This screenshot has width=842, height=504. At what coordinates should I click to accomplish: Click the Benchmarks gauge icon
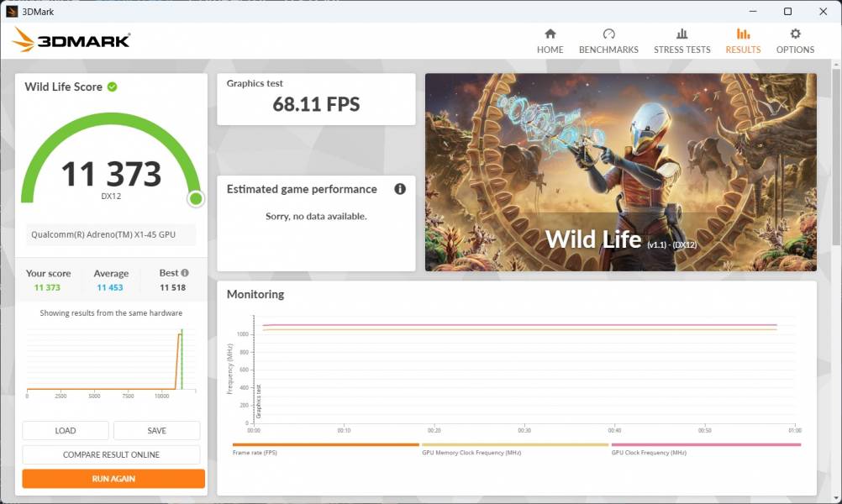[x=608, y=34]
